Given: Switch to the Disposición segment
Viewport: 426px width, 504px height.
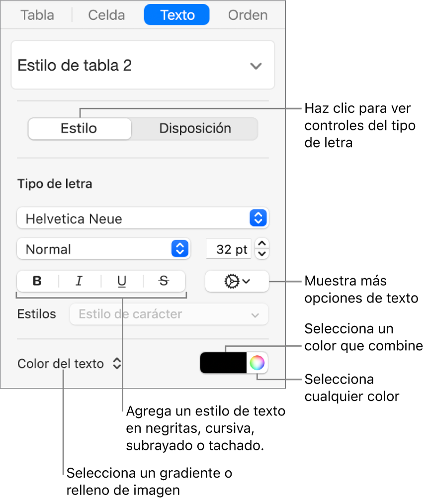Looking at the screenshot, I should click(x=195, y=128).
